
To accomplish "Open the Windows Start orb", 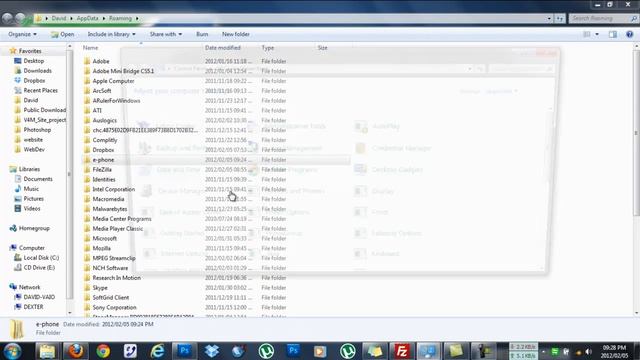I will point(12,351).
